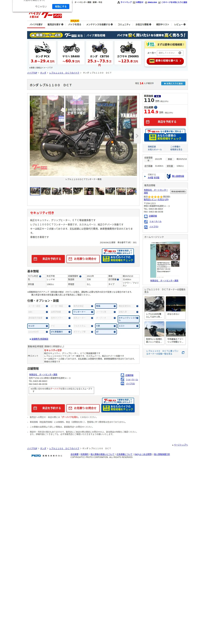Expand レビュー menu
This screenshot has width=215, height=644.
[x=180, y=25]
